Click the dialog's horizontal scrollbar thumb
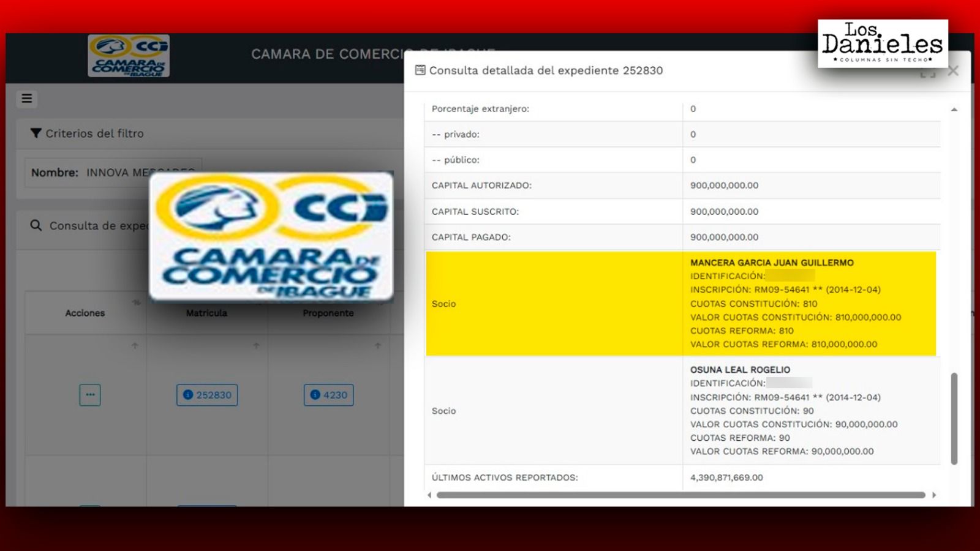 681,495
